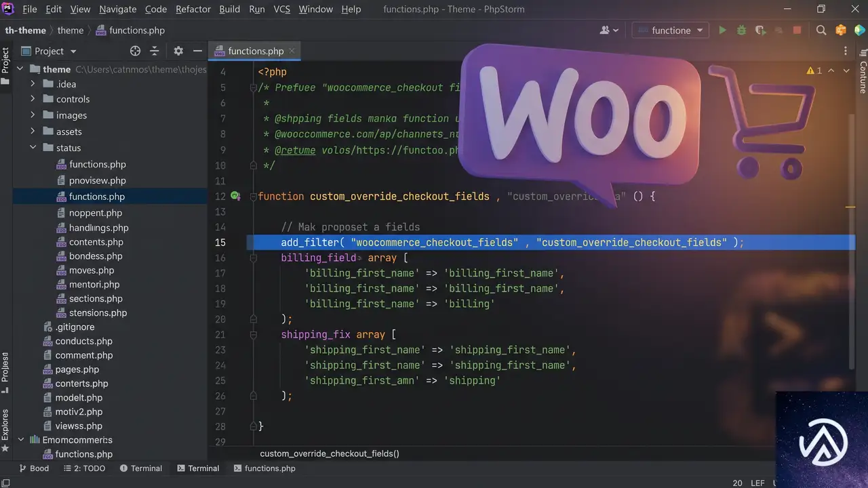868x488 pixels.
Task: Click gutter run icon on line 12
Action: pyautogui.click(x=235, y=196)
